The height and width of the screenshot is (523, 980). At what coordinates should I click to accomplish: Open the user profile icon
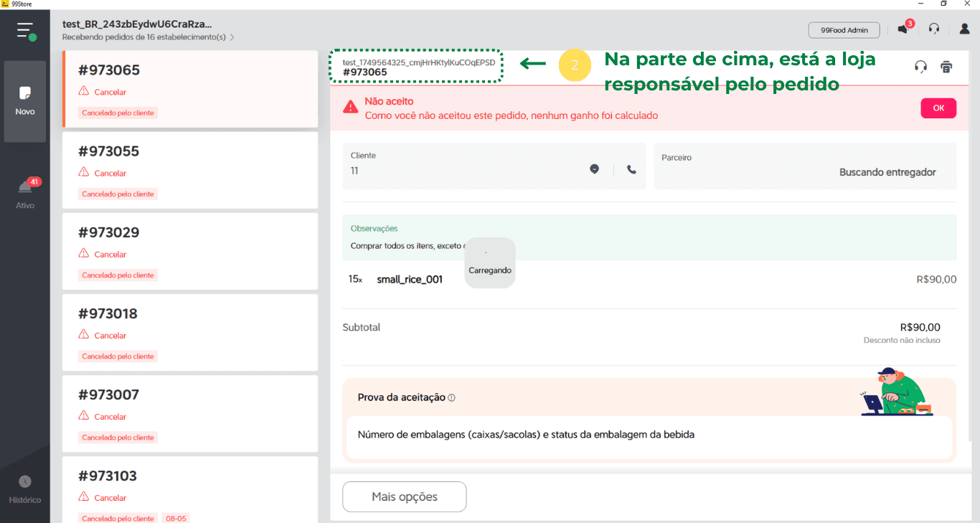[964, 29]
